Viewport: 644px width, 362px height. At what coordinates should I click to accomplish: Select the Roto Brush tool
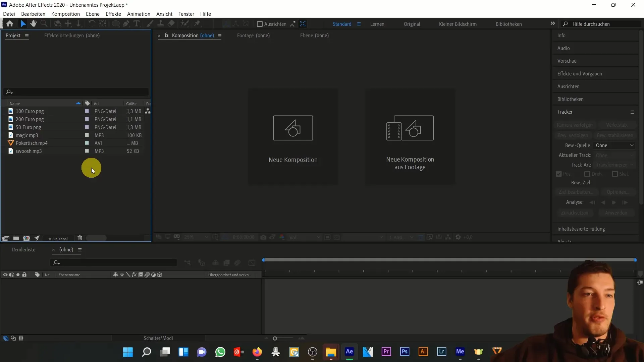[184, 24]
